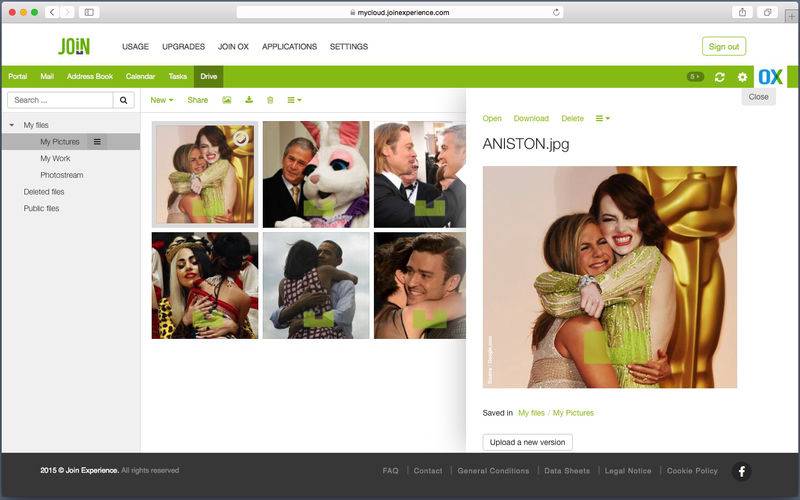This screenshot has height=500, width=800.
Task: Show all tabs in Safari
Action: click(767, 12)
